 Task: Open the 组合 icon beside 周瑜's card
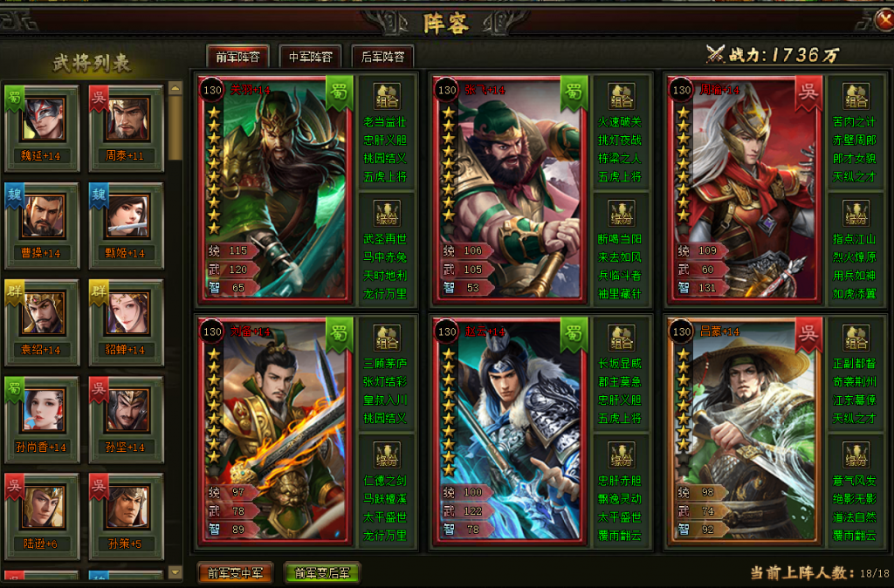pyautogui.click(x=856, y=96)
